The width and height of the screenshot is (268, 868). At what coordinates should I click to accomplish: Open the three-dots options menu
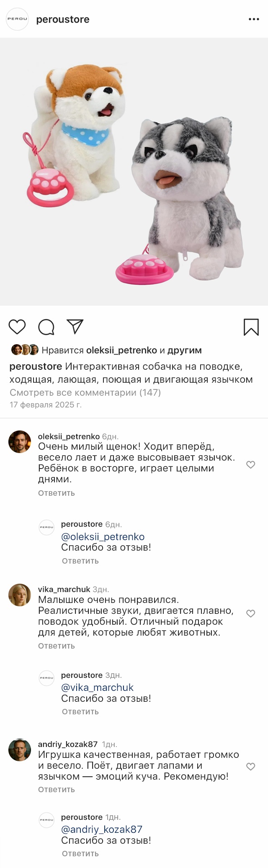pyautogui.click(x=254, y=19)
